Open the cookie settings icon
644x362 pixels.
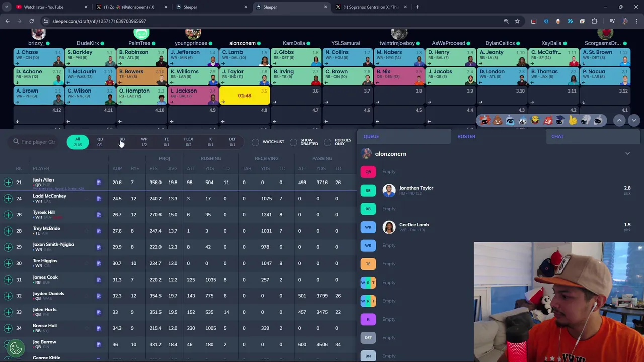pyautogui.click(x=16, y=347)
